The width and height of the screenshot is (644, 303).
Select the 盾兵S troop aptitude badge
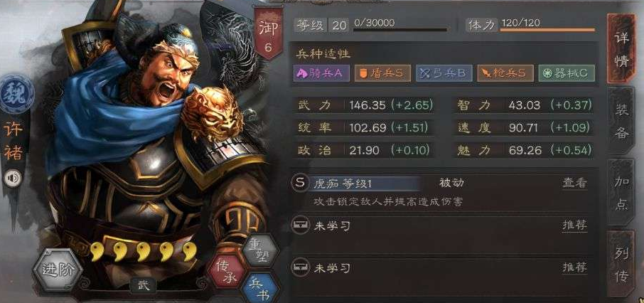[x=382, y=73]
